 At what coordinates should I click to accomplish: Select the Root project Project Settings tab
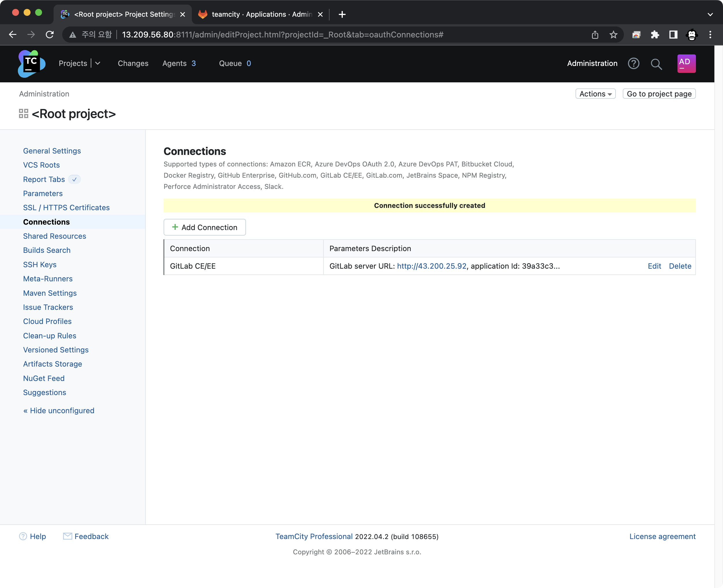click(x=123, y=14)
